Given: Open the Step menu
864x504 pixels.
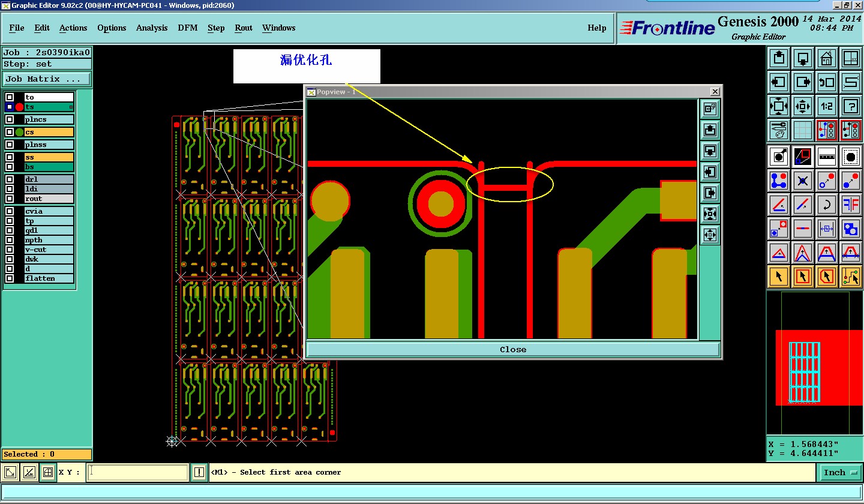Looking at the screenshot, I should tap(216, 28).
